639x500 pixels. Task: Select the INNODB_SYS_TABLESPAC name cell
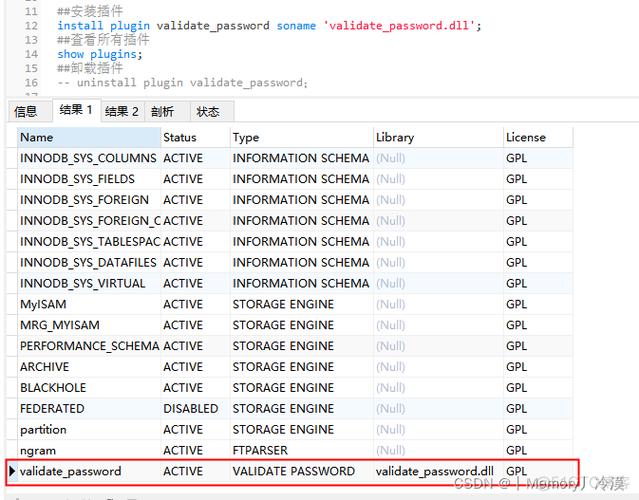point(89,242)
